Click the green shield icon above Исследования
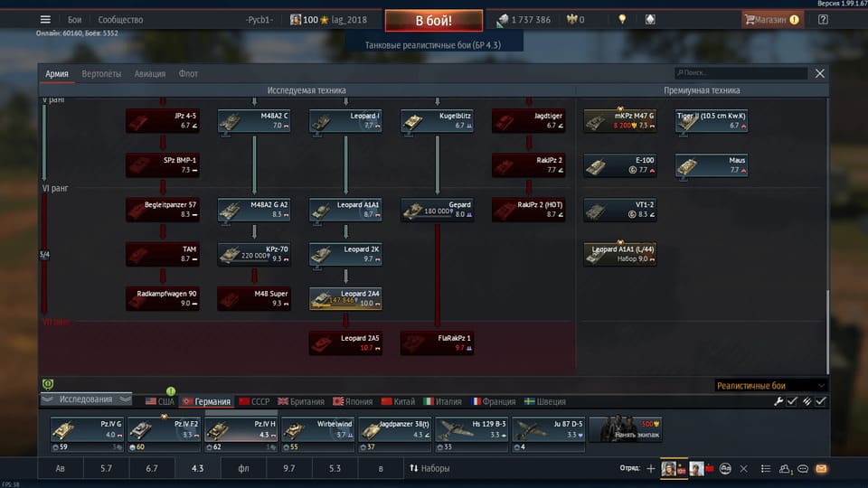868x488 pixels. [48, 383]
